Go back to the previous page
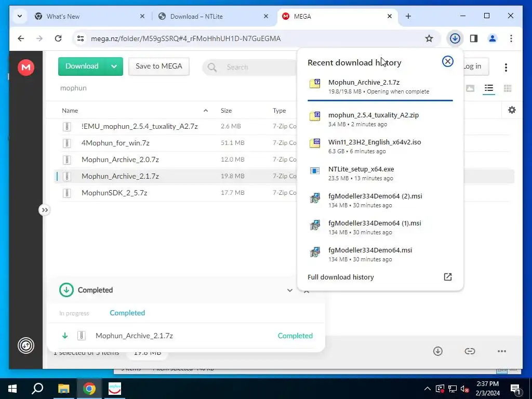Screen dimensions: 532x399 (21, 38)
